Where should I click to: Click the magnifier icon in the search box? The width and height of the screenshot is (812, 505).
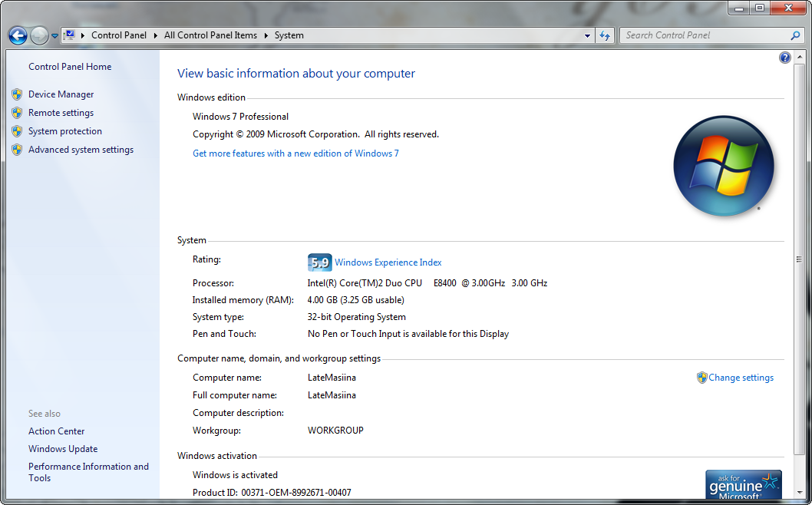point(795,35)
